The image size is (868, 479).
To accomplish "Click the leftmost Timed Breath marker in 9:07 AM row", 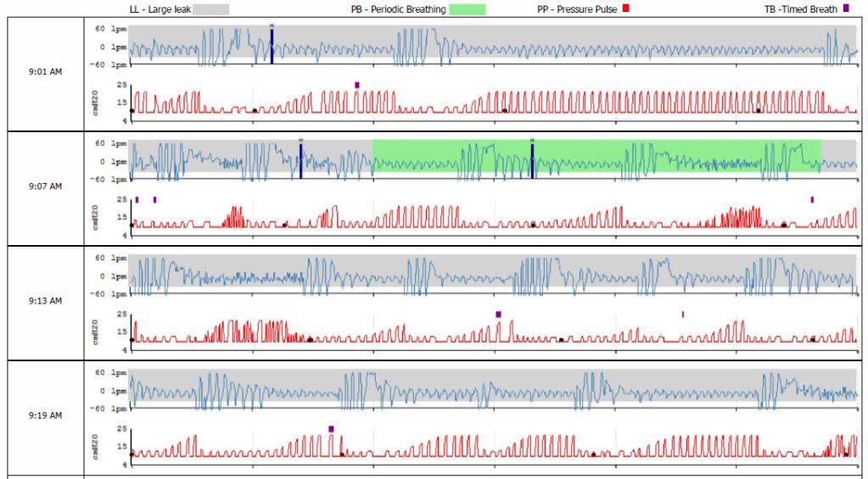I will [137, 200].
